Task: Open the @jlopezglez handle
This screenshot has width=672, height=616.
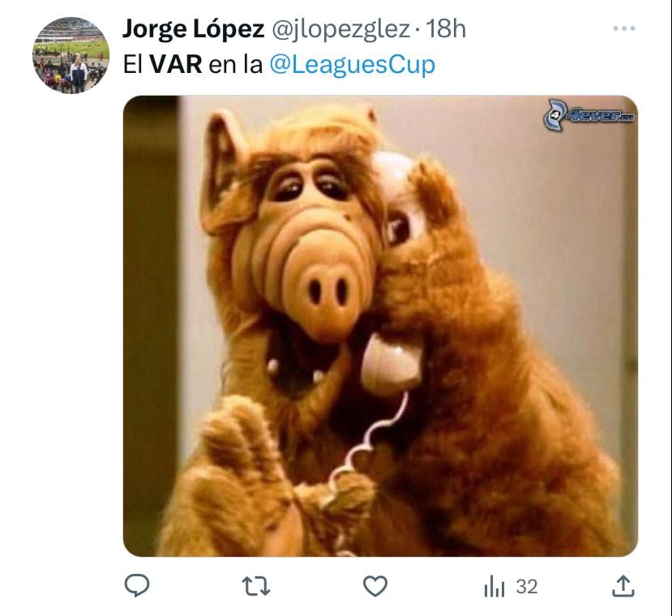Action: (340, 29)
